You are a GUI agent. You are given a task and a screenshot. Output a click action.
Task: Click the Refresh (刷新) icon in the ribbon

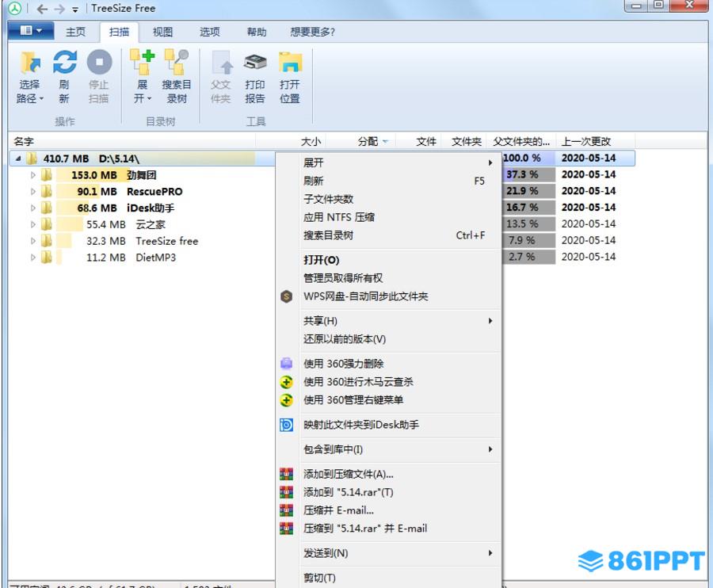[x=65, y=62]
